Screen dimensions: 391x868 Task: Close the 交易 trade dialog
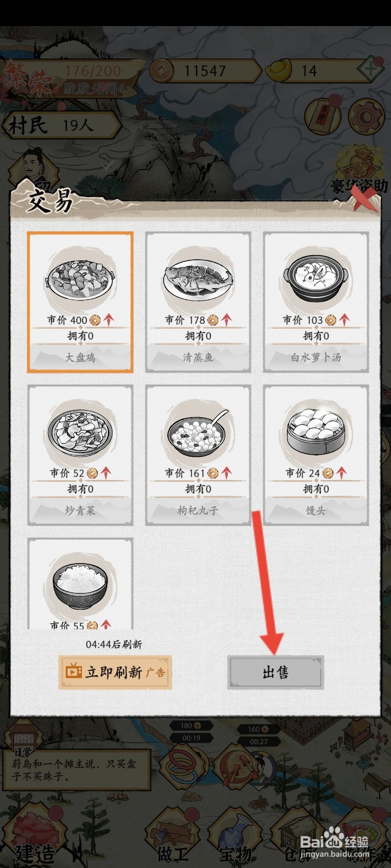(364, 197)
